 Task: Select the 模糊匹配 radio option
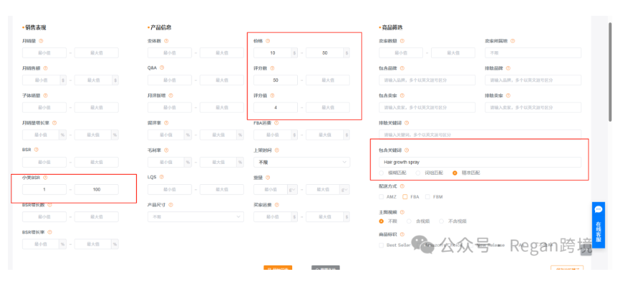point(381,173)
